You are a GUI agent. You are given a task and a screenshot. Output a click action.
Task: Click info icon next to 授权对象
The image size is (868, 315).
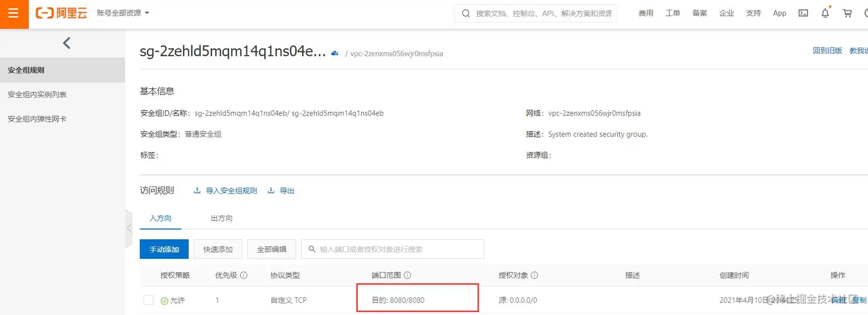534,275
